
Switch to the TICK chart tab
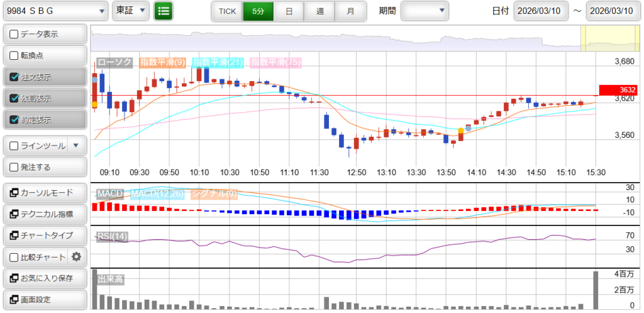(227, 11)
